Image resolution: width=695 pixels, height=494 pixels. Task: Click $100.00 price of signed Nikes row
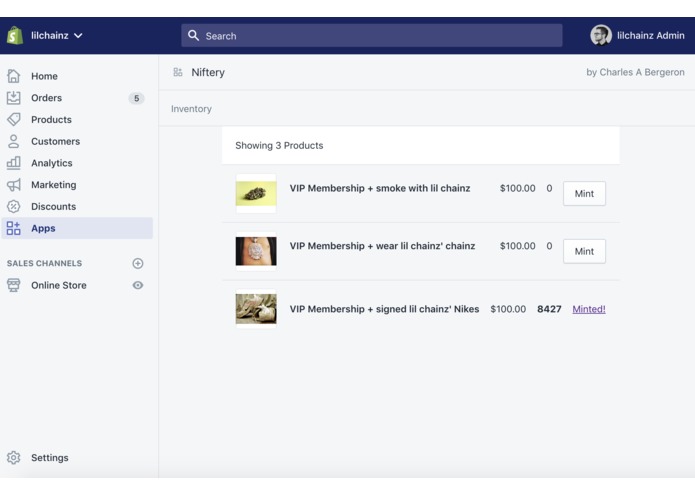pyautogui.click(x=508, y=309)
